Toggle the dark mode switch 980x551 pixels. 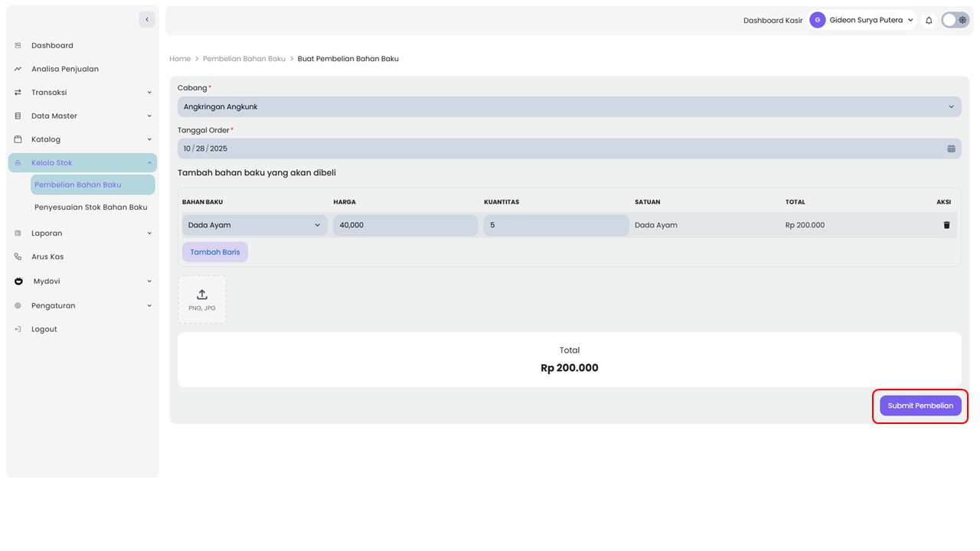[x=955, y=21]
